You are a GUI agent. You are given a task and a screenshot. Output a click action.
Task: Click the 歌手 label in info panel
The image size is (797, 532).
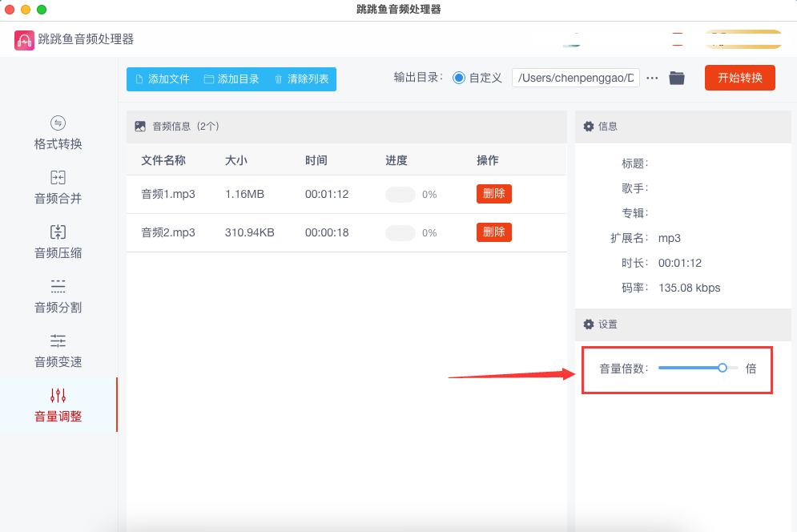click(635, 187)
